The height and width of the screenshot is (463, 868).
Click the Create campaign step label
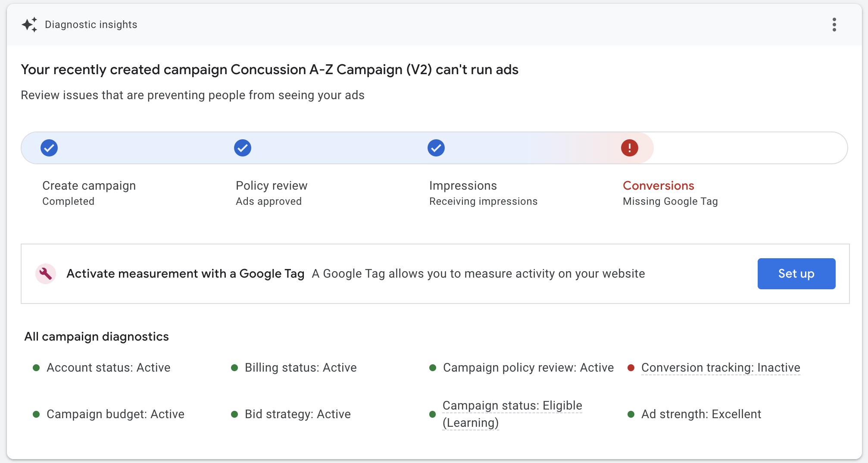[x=89, y=186]
